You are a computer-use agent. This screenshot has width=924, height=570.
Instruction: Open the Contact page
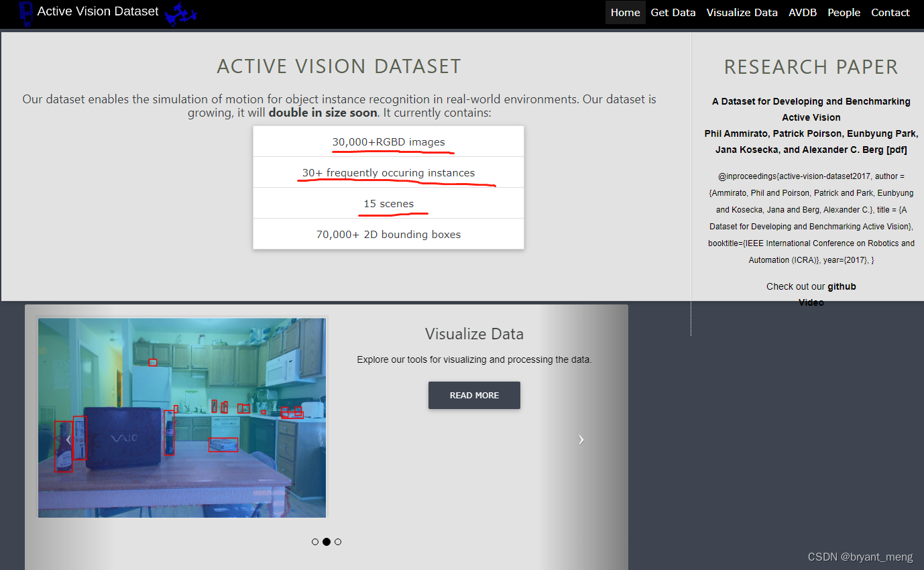pos(890,12)
